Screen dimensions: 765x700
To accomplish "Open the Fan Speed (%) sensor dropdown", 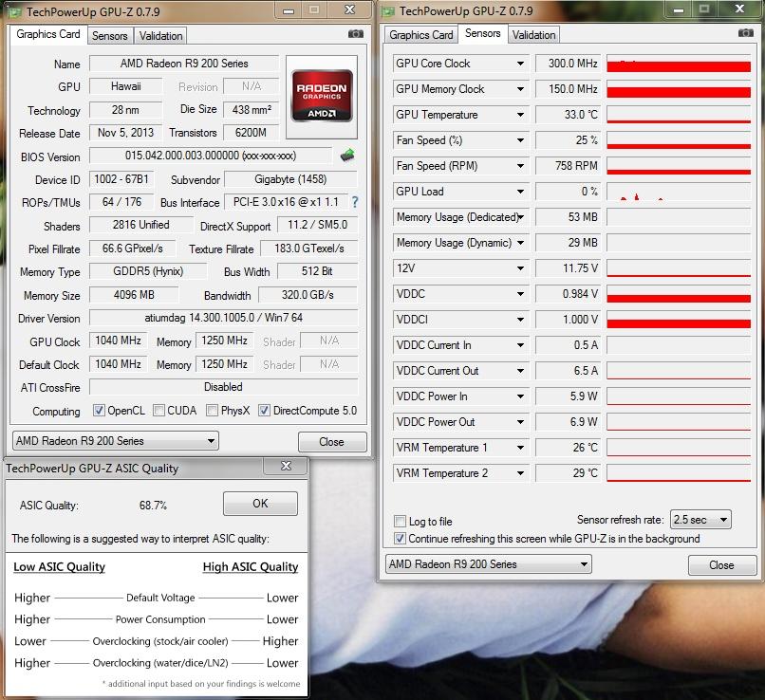I will tap(520, 140).
